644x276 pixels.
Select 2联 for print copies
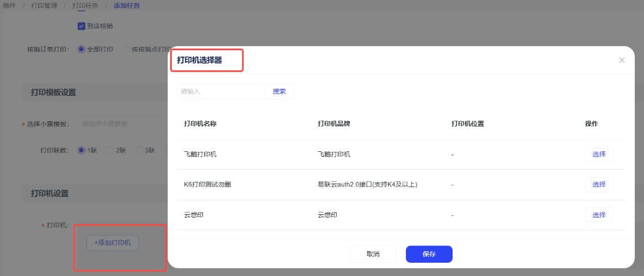click(x=110, y=151)
